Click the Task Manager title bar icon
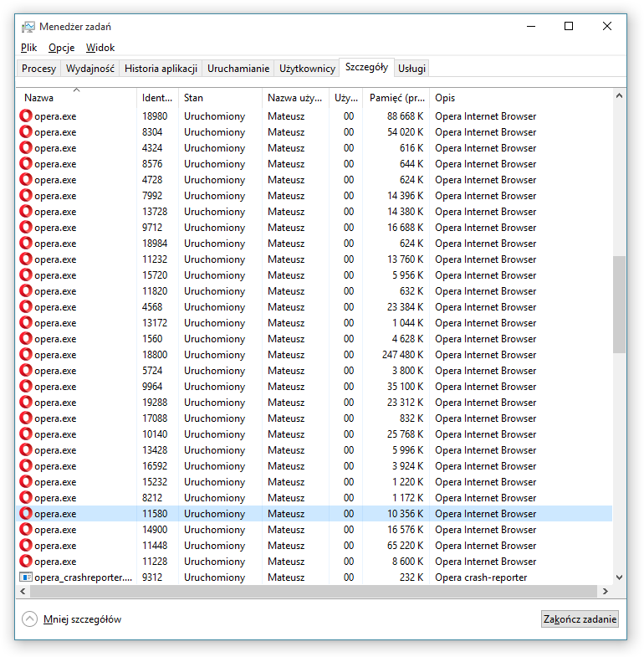 point(28,27)
